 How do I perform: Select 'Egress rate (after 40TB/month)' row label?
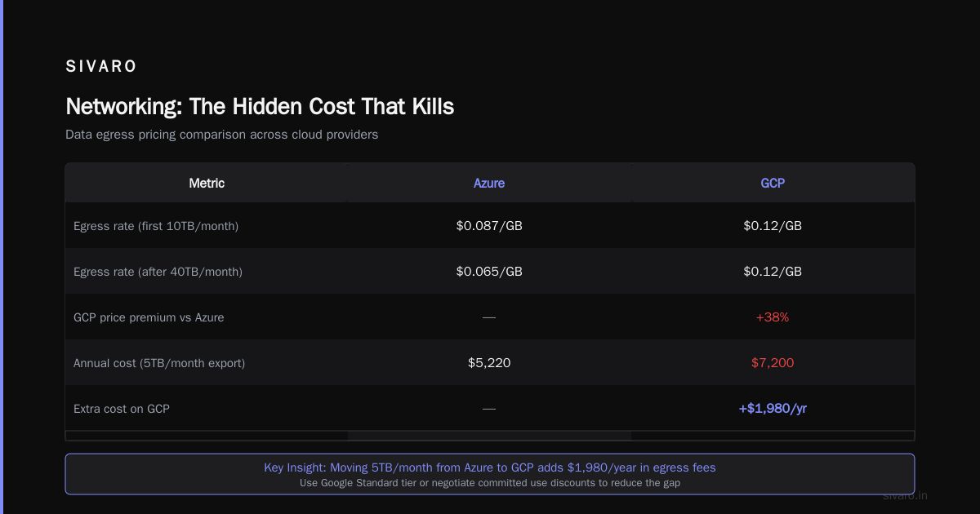158,272
